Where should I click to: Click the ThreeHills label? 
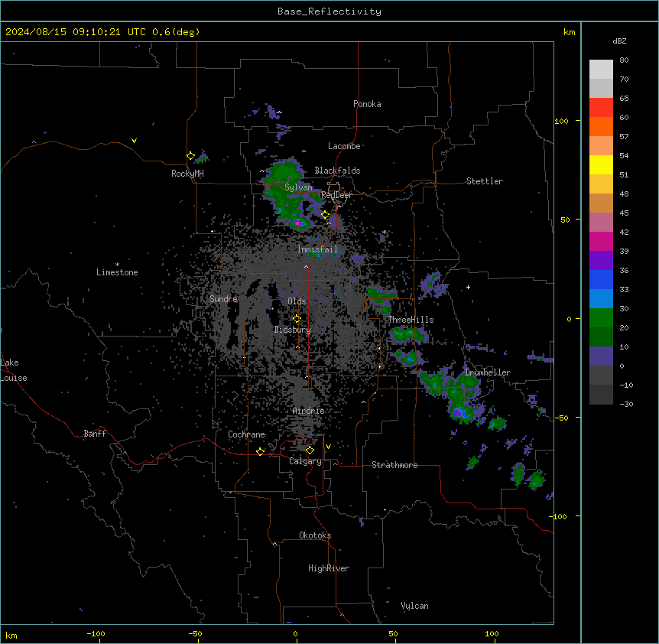(x=411, y=320)
